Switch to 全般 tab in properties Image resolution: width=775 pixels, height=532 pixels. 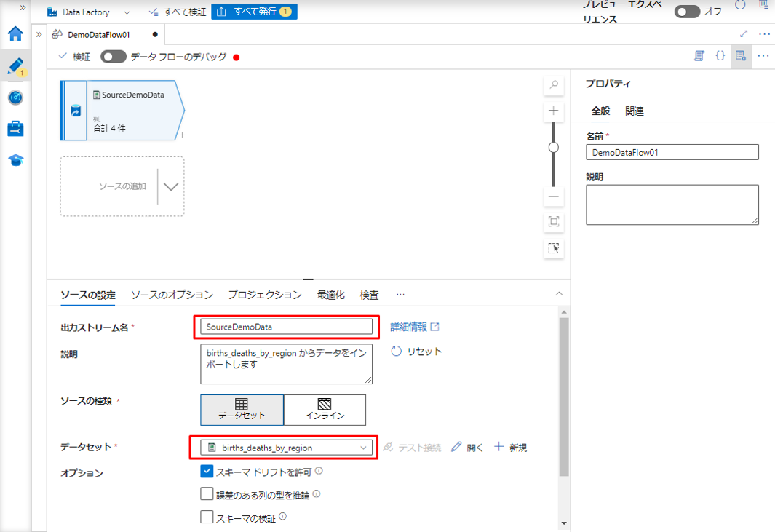tap(600, 111)
